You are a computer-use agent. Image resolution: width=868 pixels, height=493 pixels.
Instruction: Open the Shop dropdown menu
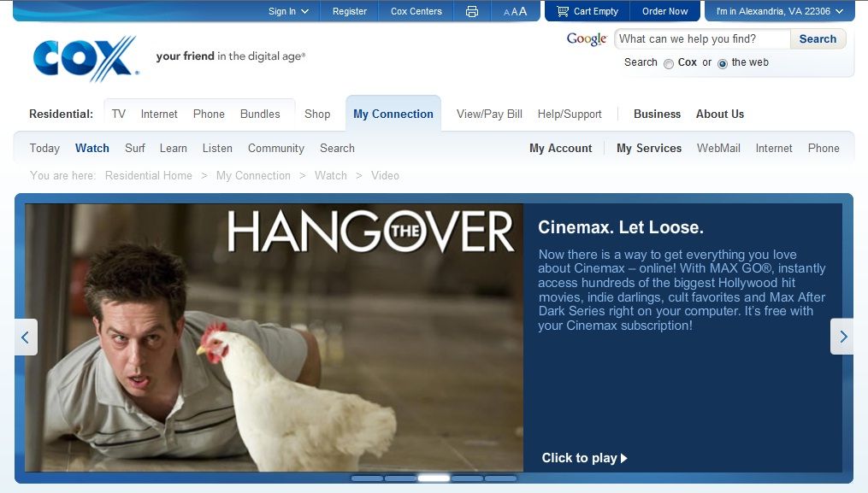[316, 113]
